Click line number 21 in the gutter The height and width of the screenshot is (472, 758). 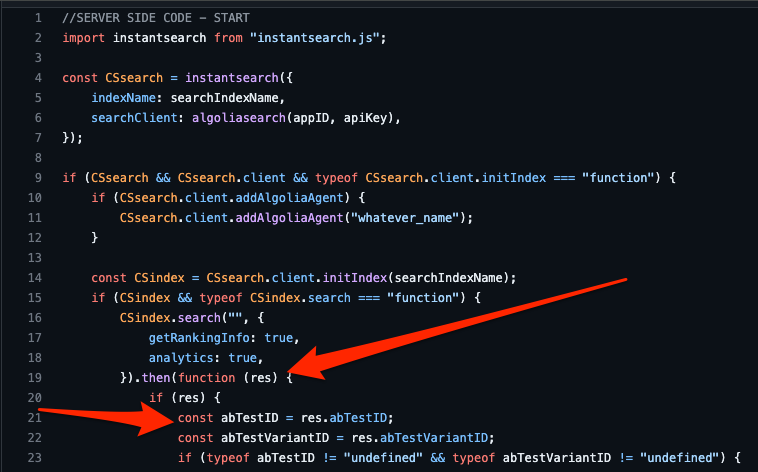[x=35, y=418]
